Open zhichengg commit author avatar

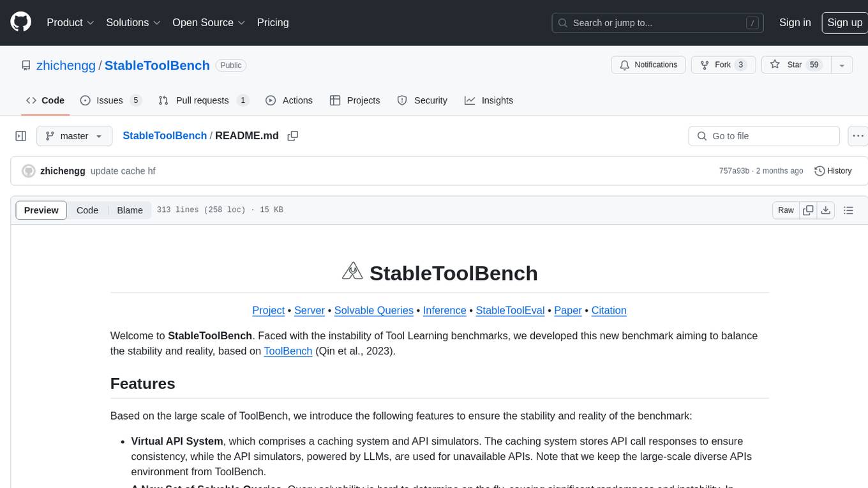click(28, 171)
